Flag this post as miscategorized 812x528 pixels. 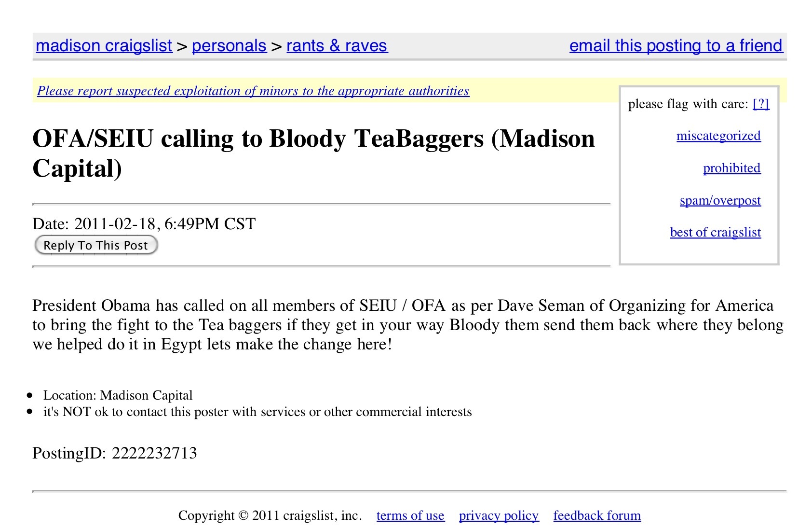[x=718, y=136]
